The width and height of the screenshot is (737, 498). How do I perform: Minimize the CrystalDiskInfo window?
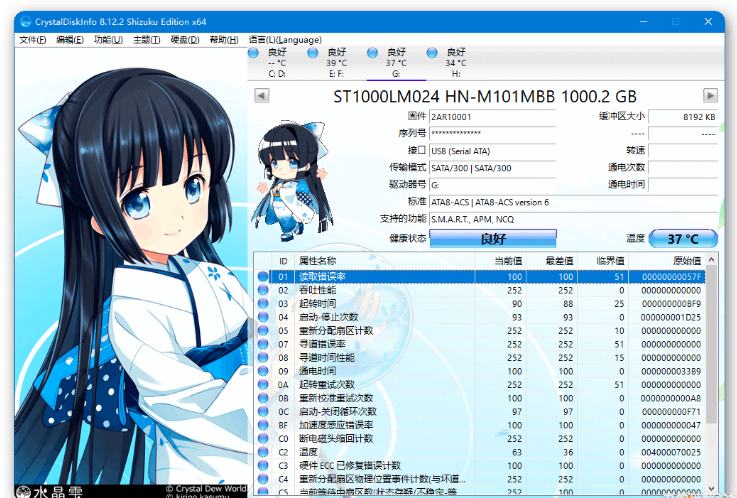[643, 22]
